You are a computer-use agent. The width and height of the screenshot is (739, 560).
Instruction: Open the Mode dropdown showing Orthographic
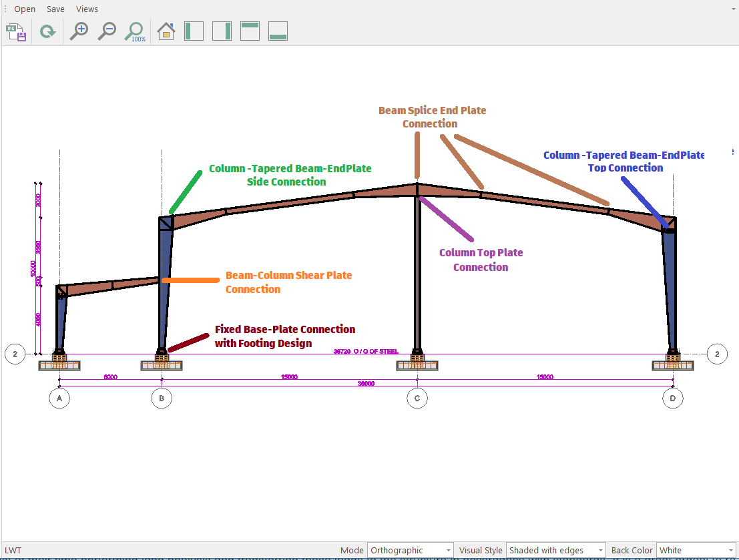[410, 551]
